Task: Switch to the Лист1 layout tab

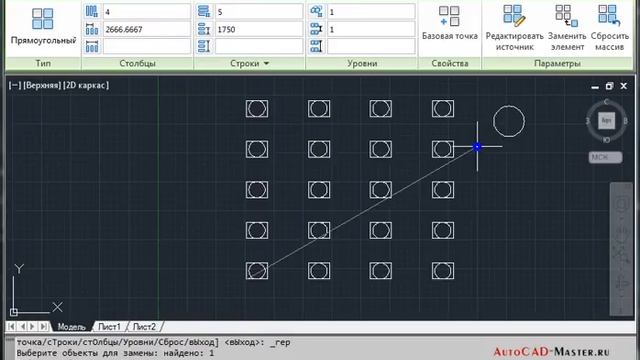Action: [109, 327]
